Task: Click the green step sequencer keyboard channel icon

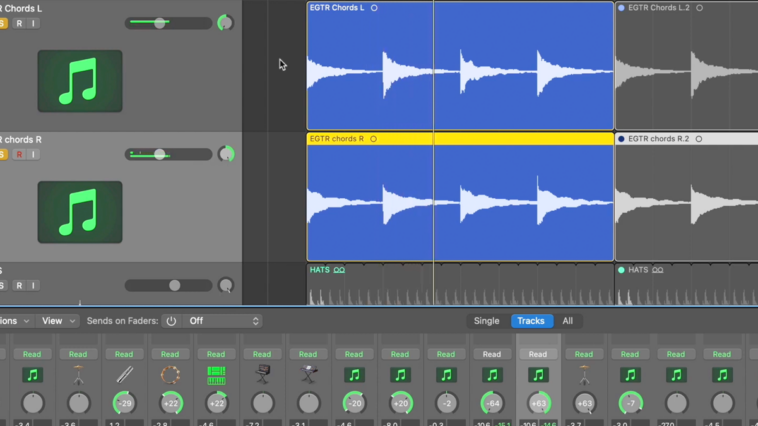Action: point(216,375)
